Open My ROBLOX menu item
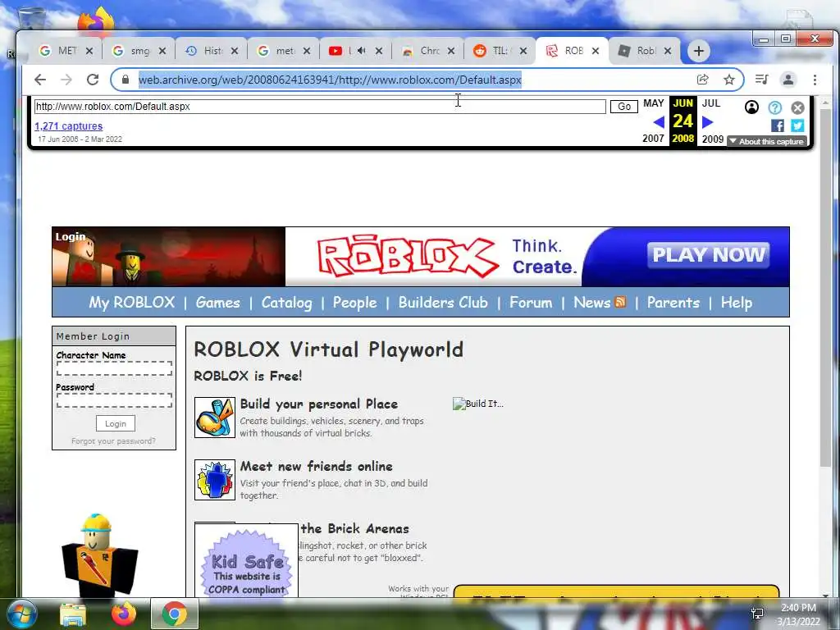Screen dimensions: 840x630 pyautogui.click(x=132, y=302)
